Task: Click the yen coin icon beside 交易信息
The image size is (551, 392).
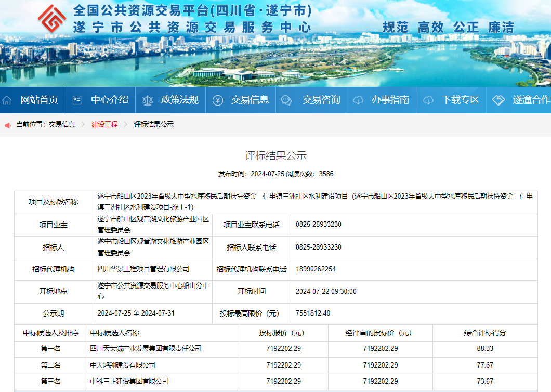Action: click(217, 100)
